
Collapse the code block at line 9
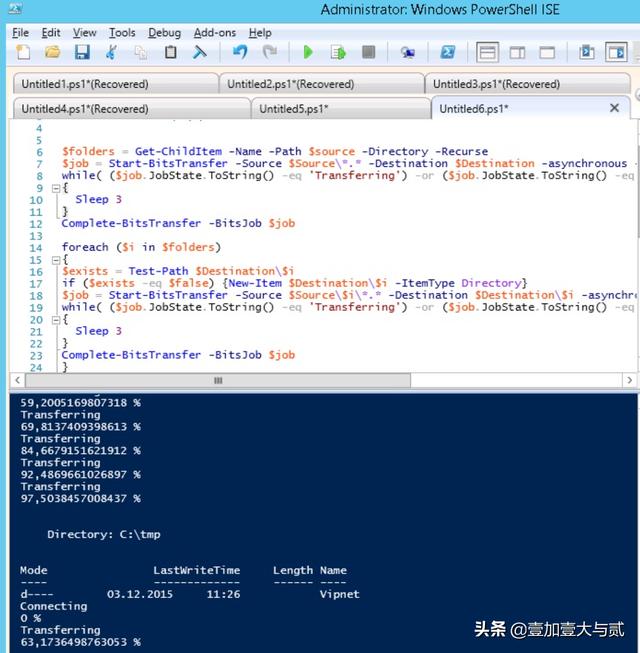point(56,188)
